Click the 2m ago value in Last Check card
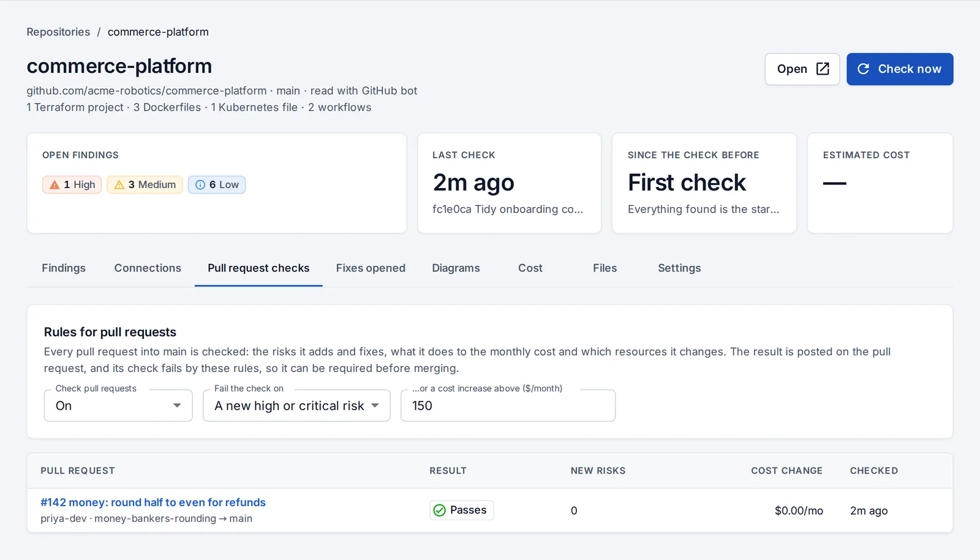Image resolution: width=980 pixels, height=560 pixels. click(x=473, y=183)
